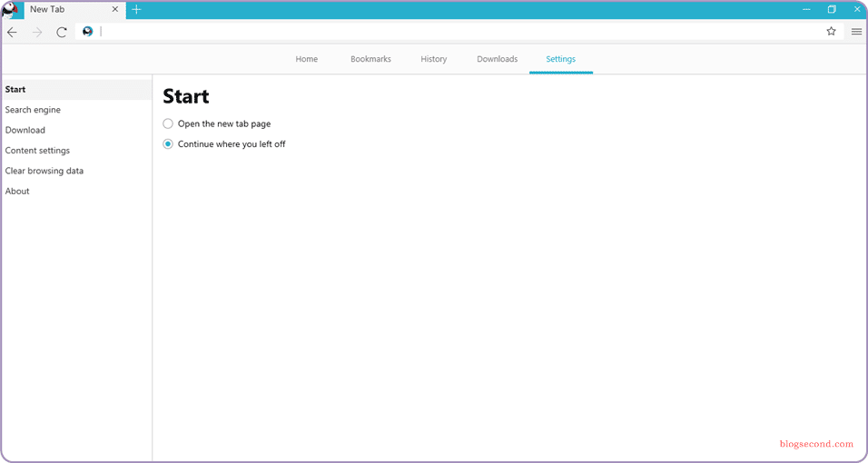This screenshot has width=868, height=463.
Task: Select Continue where you left off radio
Action: click(168, 144)
